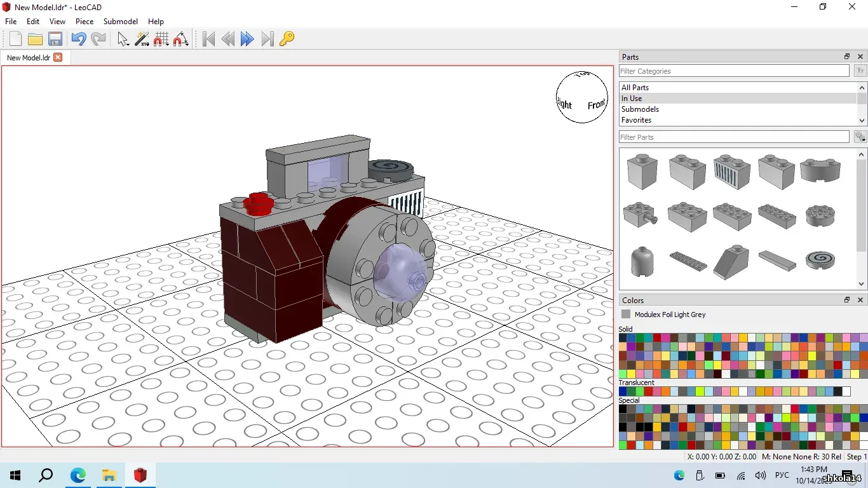Toggle case-sensitive category filter button
Viewport: 868px width, 488px height.
(x=860, y=71)
